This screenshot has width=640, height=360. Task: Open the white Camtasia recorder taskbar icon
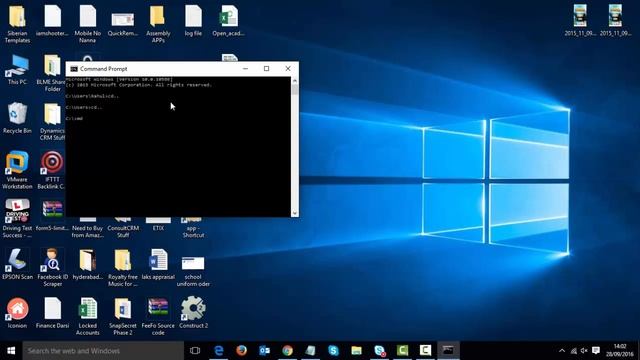pyautogui.click(x=425, y=350)
